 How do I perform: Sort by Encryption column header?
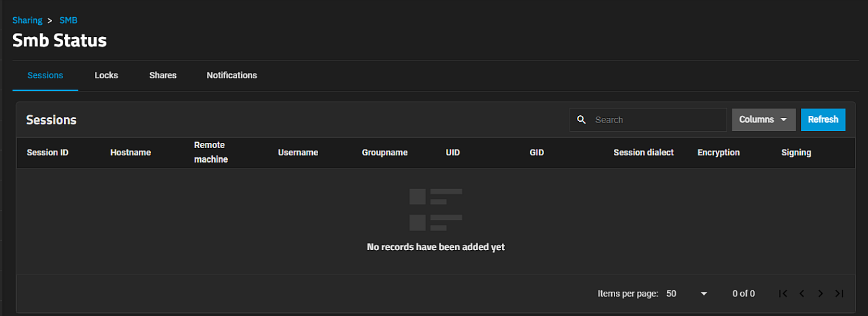point(719,153)
